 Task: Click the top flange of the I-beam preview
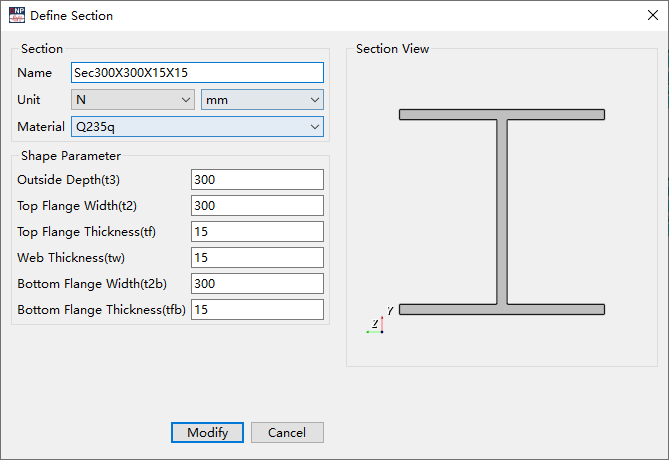[x=501, y=114]
